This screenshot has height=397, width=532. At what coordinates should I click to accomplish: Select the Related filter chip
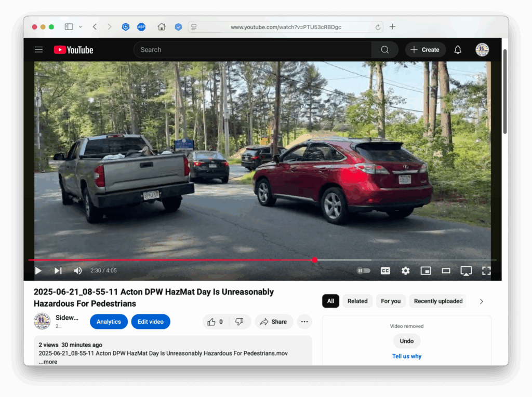[357, 301]
